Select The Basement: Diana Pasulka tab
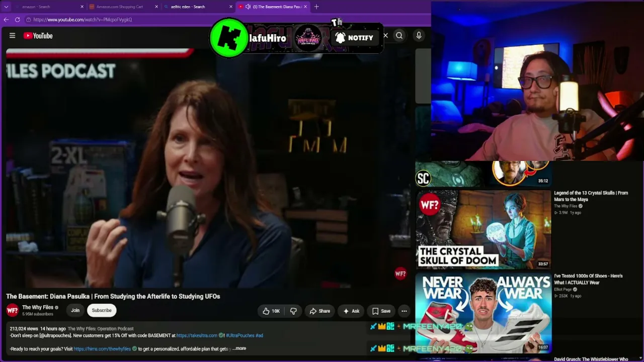644x362 pixels. 272,7
